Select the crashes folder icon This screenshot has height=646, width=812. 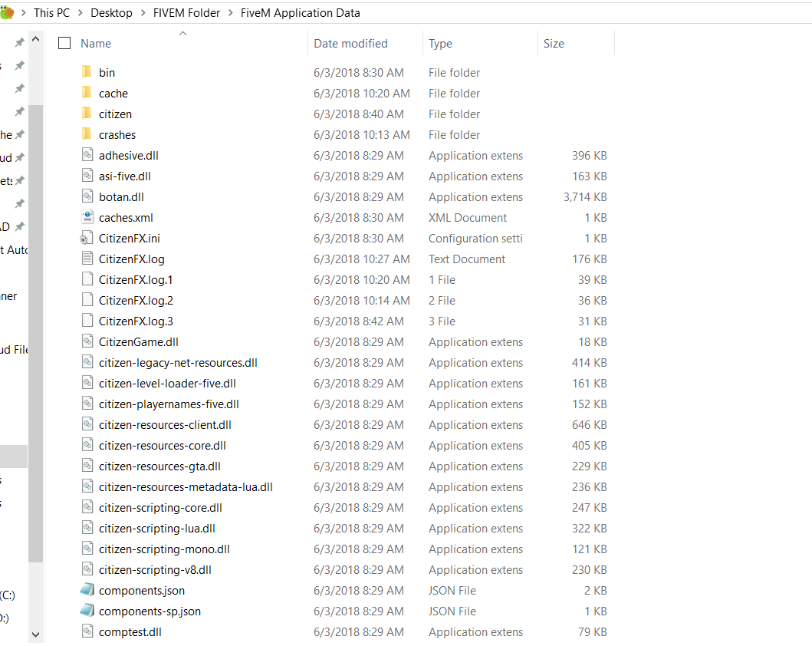click(87, 134)
